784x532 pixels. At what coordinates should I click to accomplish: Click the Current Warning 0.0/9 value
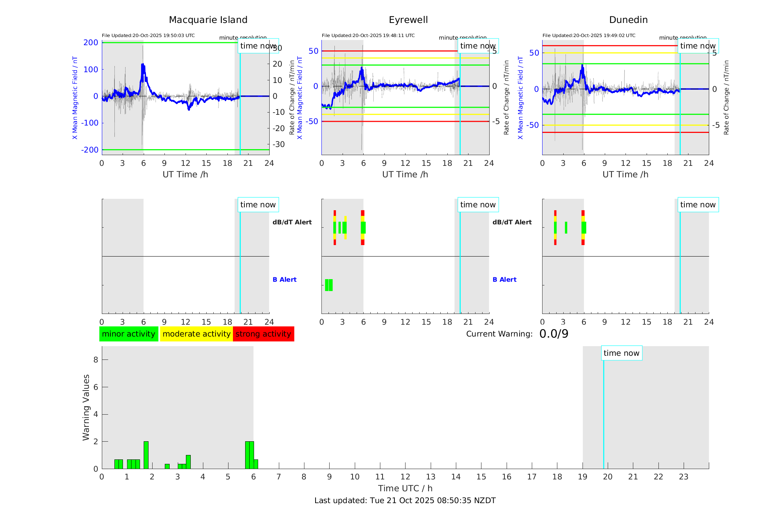[x=554, y=334]
